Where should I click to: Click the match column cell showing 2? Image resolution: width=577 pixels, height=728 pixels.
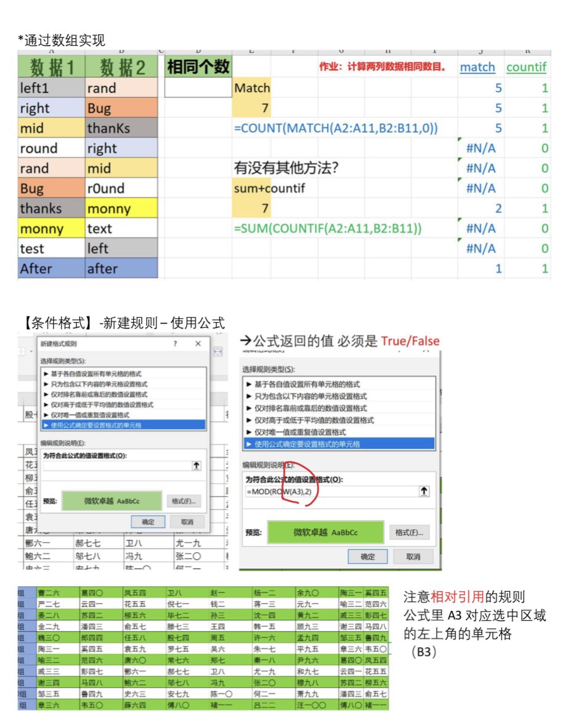(481, 209)
